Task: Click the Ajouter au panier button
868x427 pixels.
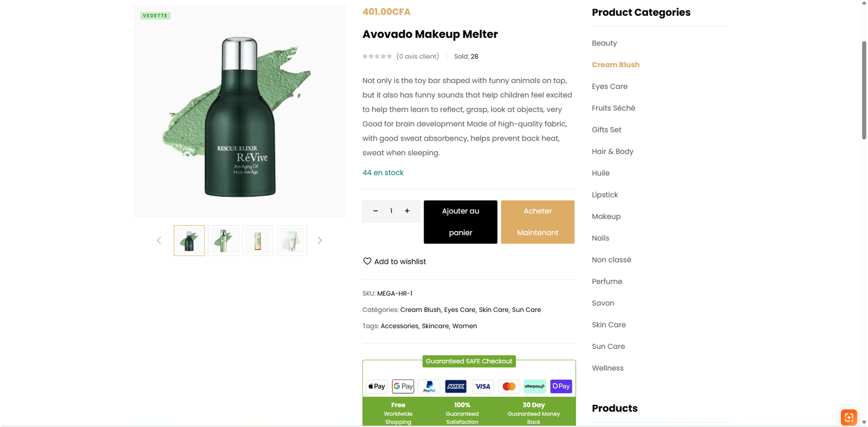Action: tap(460, 222)
